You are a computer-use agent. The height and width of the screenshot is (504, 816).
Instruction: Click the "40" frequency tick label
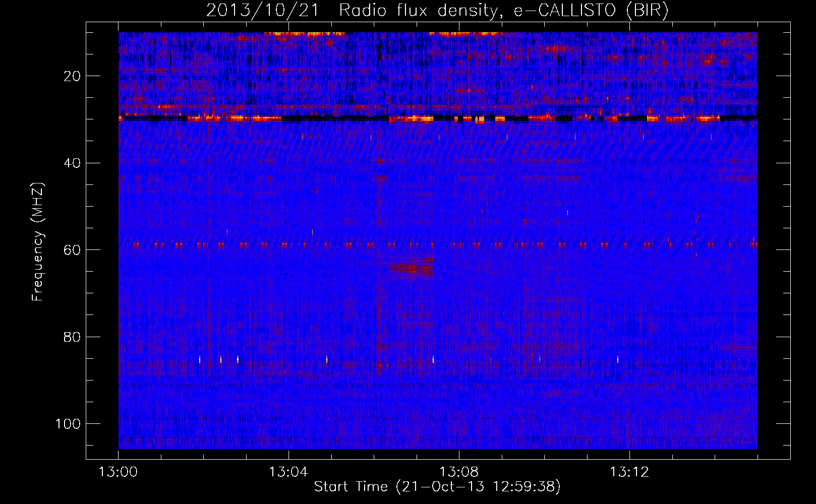coord(72,163)
